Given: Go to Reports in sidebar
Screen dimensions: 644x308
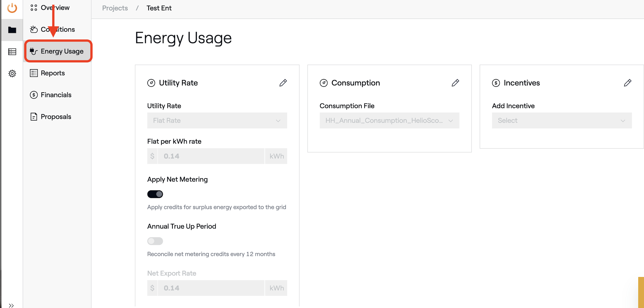Looking at the screenshot, I should pyautogui.click(x=53, y=73).
